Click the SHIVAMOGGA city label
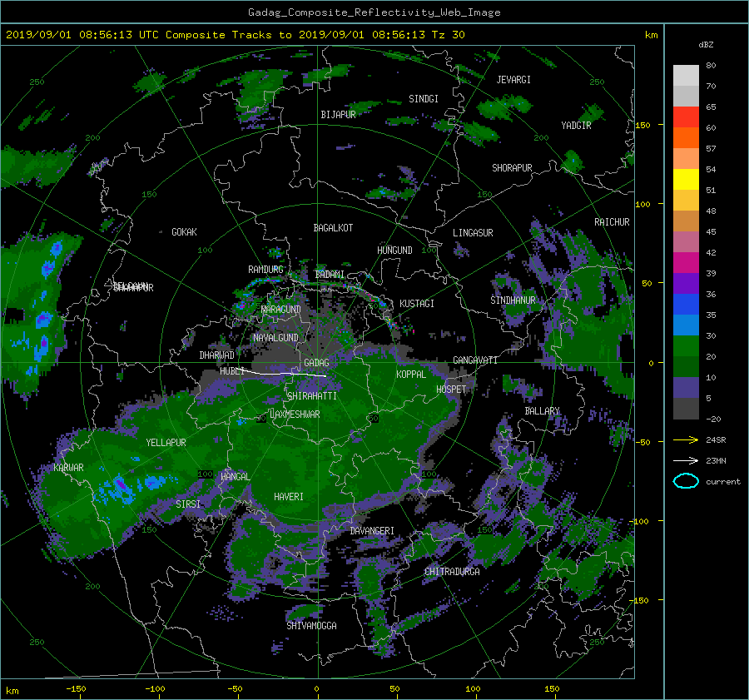Screen dimensions: 749x700 (x=311, y=626)
